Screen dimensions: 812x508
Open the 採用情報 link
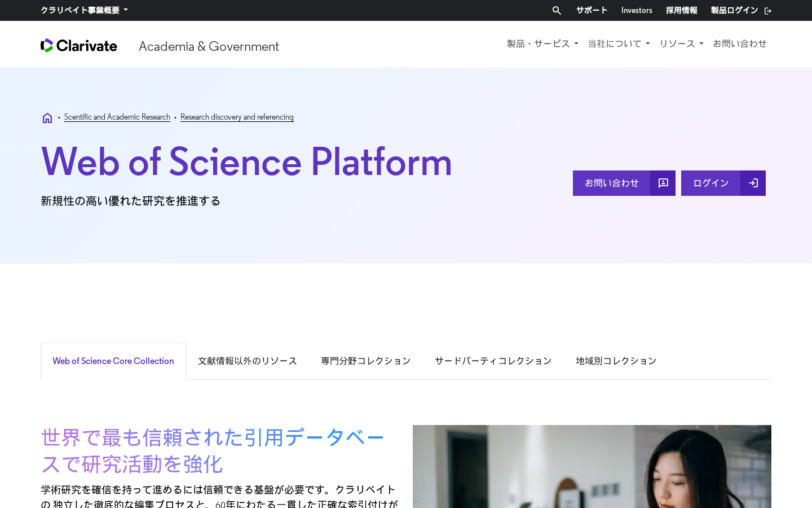[x=681, y=10]
